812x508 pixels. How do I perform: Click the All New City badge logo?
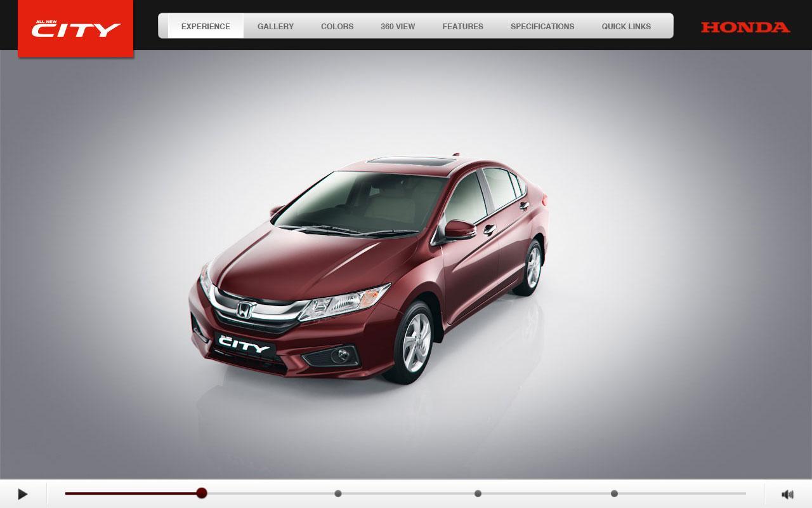tap(75, 28)
